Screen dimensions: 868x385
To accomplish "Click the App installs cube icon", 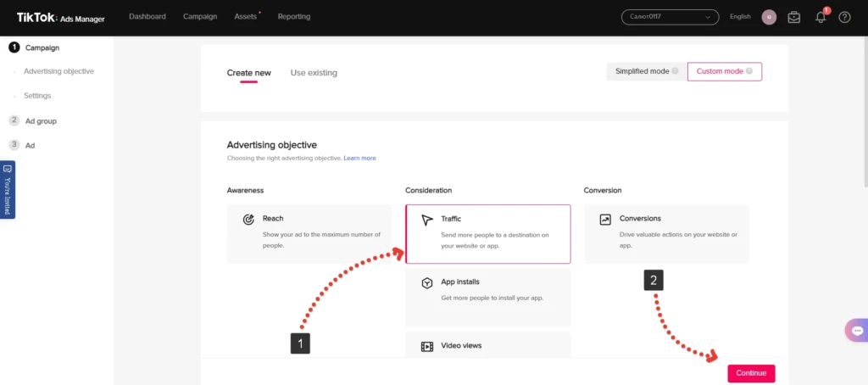I will (x=427, y=283).
